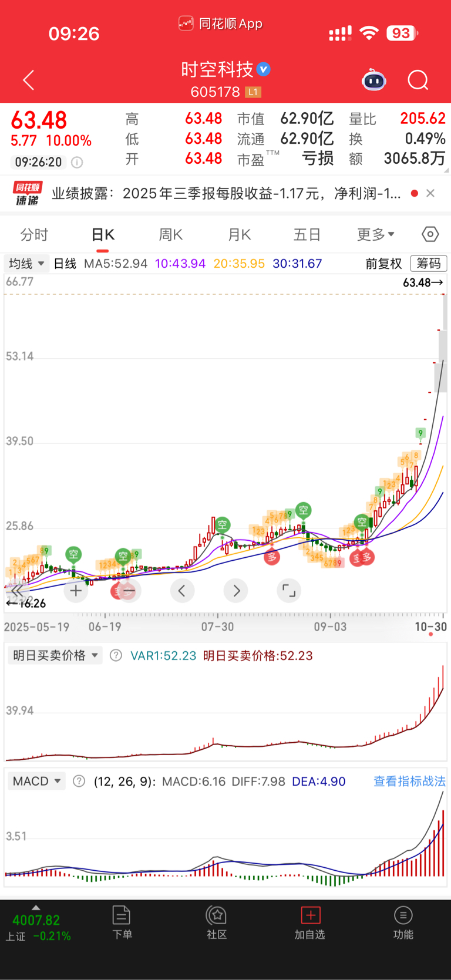Open search with the magnifier icon
The width and height of the screenshot is (451, 980).
(x=418, y=80)
